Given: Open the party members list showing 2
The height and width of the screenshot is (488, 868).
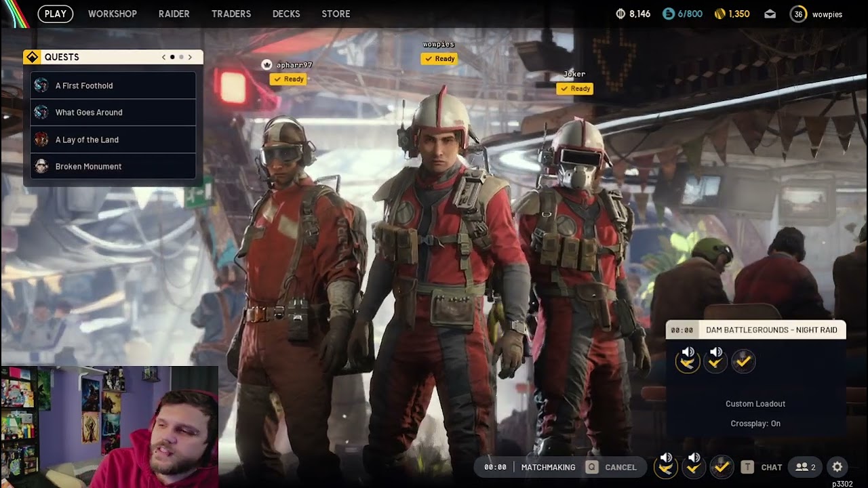Looking at the screenshot, I should (x=806, y=468).
